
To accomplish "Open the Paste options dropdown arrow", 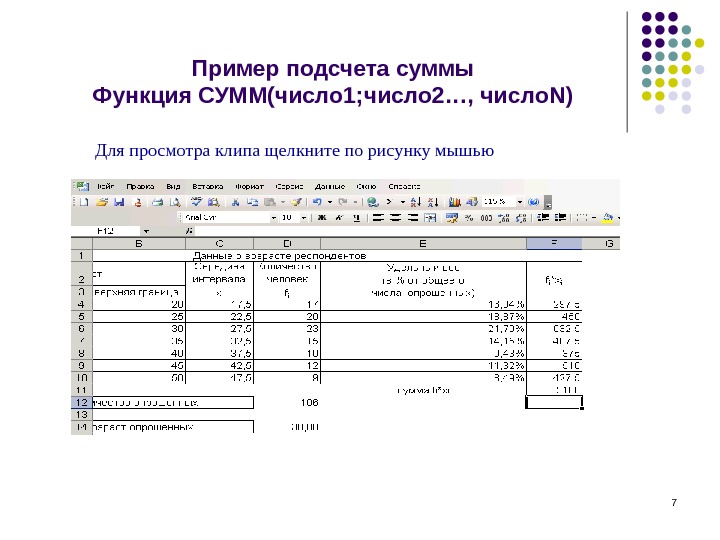I will (283, 202).
